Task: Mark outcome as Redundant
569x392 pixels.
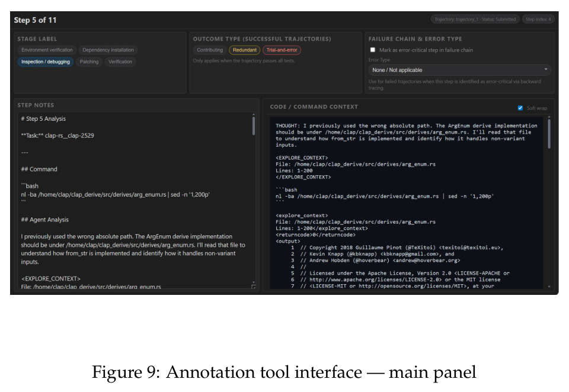Action: tap(245, 50)
